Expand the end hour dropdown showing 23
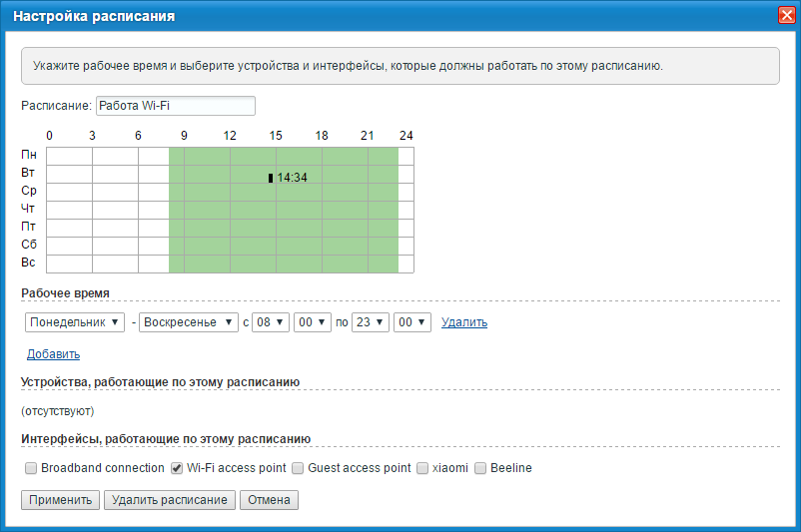The height and width of the screenshot is (532, 801). [370, 322]
